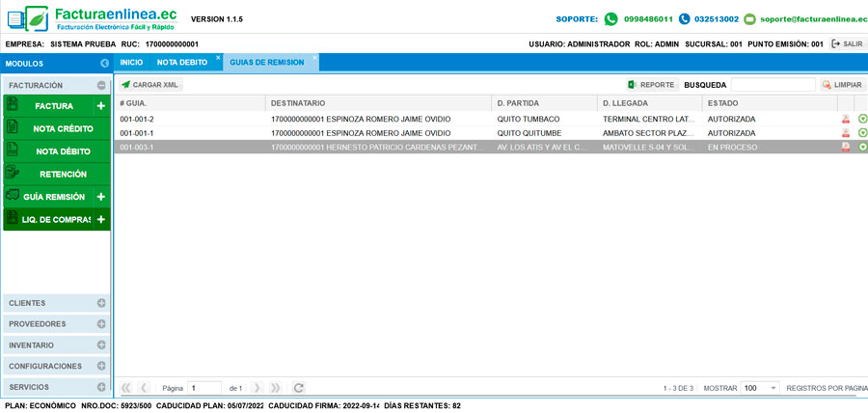
Task: Click the green action arrow for guide 001-001-1
Action: pyautogui.click(x=862, y=133)
